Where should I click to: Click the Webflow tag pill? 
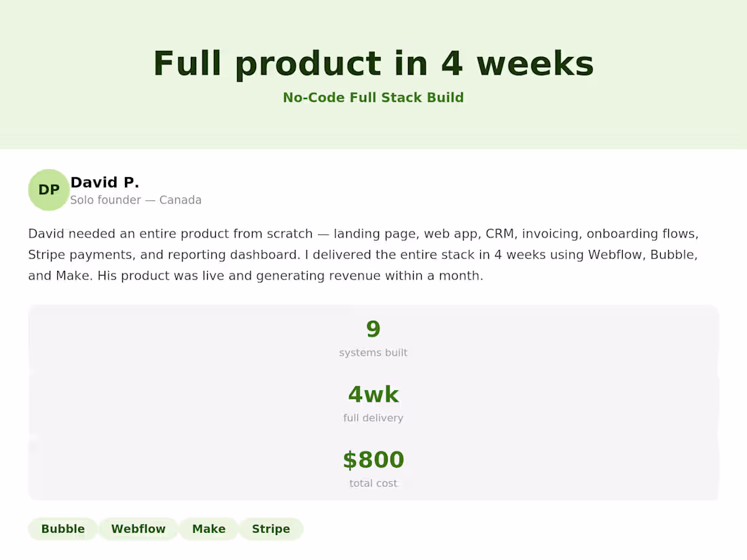coord(139,529)
